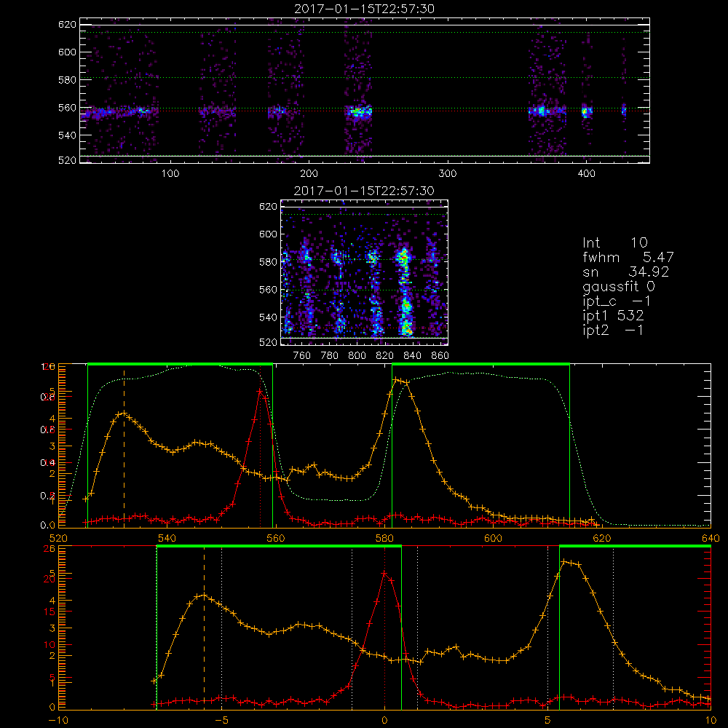728x728 pixels.
Task: Click x-axis label 580 of third plot
Action: [x=384, y=538]
